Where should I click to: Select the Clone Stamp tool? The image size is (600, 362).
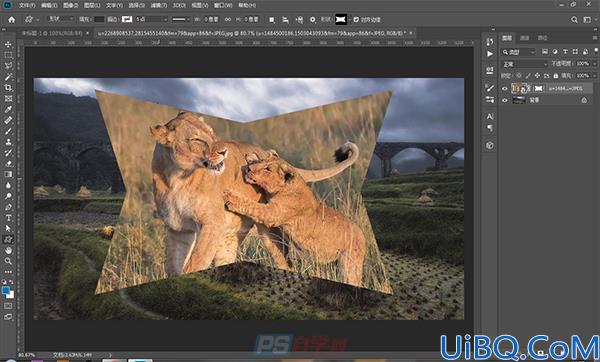point(8,142)
